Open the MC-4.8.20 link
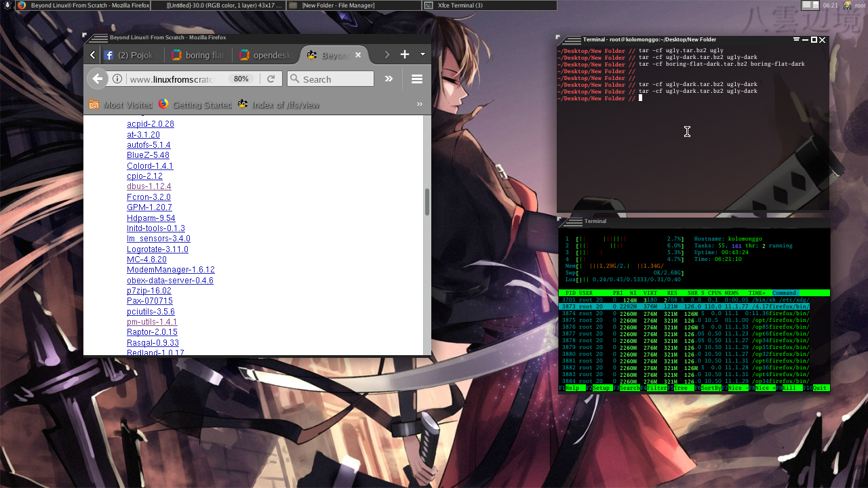868x488 pixels. (x=146, y=260)
